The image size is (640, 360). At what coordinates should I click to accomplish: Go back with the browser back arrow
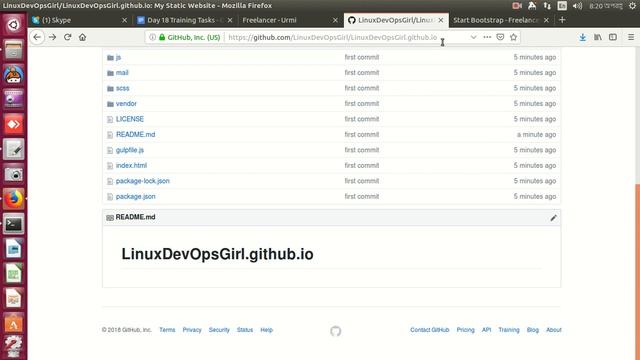pyautogui.click(x=37, y=37)
